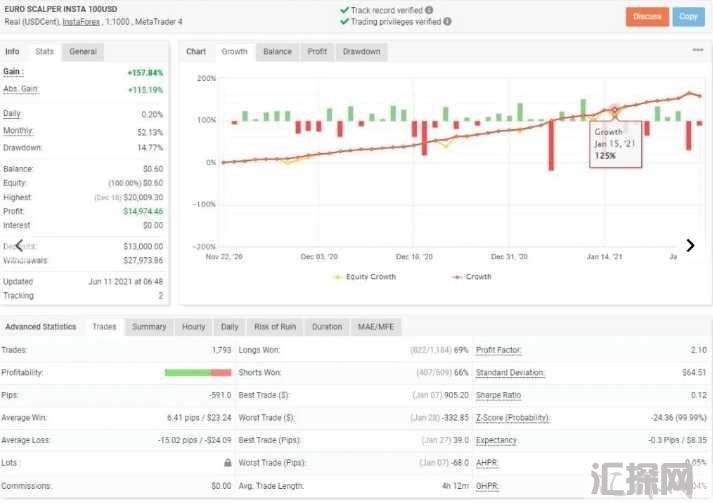713x503 pixels.
Task: Click the left arrow to previous slide
Action: [x=18, y=245]
